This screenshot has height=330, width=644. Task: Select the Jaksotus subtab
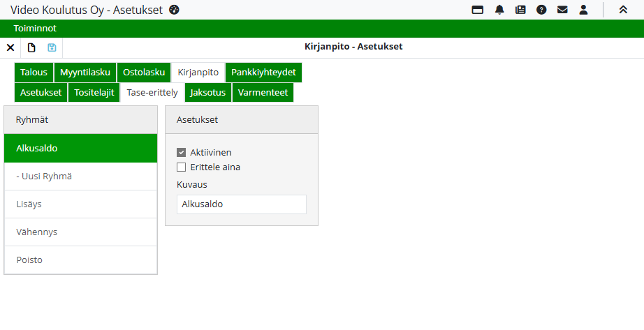tap(207, 93)
